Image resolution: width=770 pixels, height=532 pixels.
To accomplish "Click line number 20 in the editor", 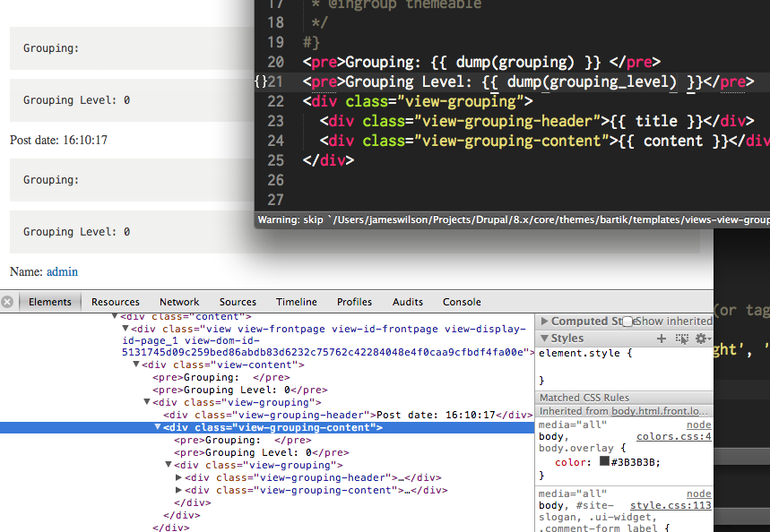I will coord(275,62).
